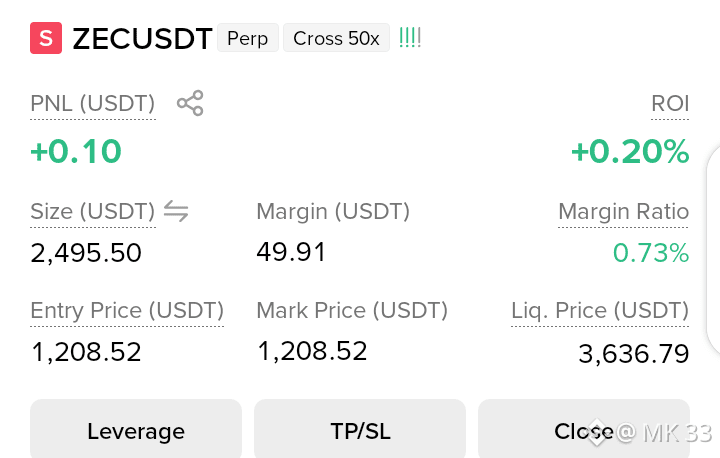720x458 pixels.
Task: Click the Liq. Price (USDT) label
Action: click(x=600, y=311)
